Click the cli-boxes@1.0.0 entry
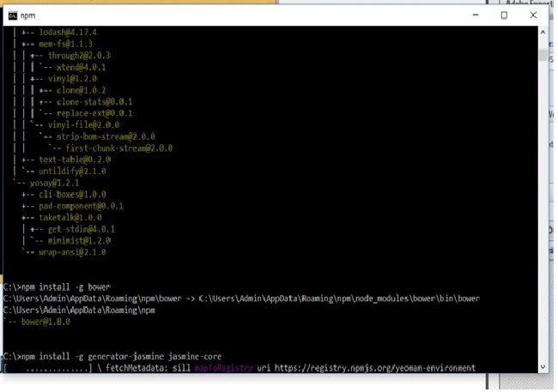This screenshot has width=558, height=392. coord(72,195)
